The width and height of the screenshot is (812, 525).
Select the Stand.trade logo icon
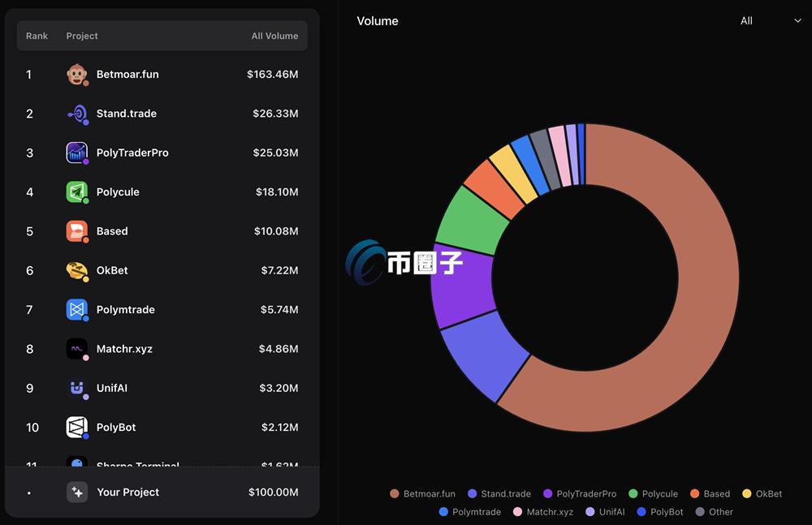[x=76, y=114]
